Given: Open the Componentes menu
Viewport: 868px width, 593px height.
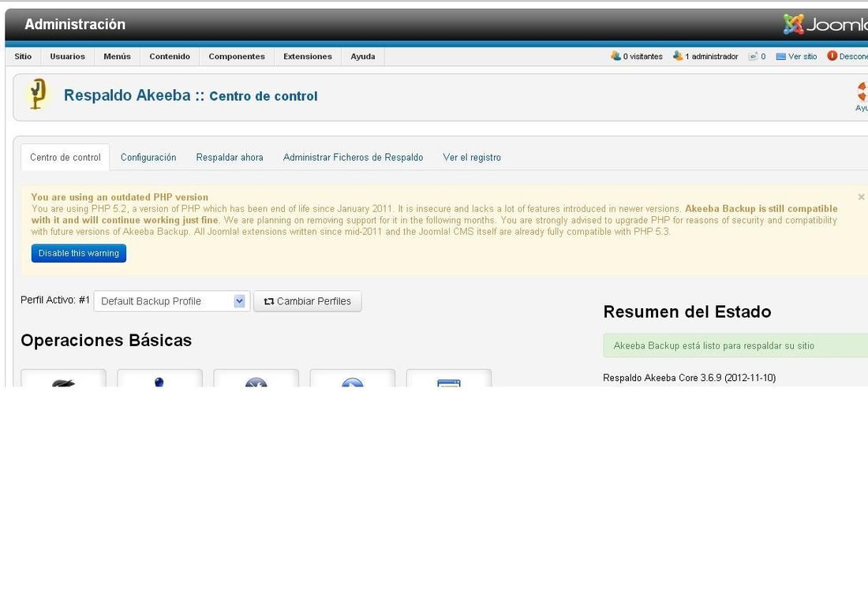Looking at the screenshot, I should [x=237, y=57].
